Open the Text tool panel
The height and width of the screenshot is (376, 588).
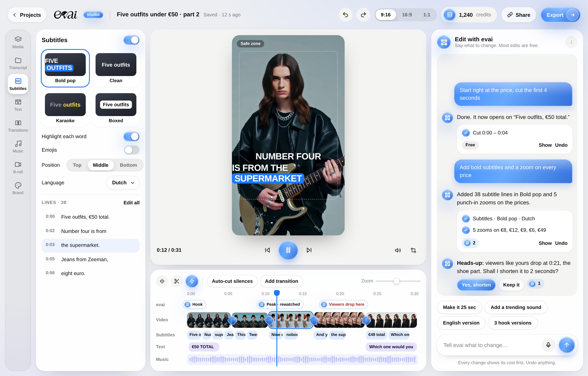pyautogui.click(x=18, y=105)
